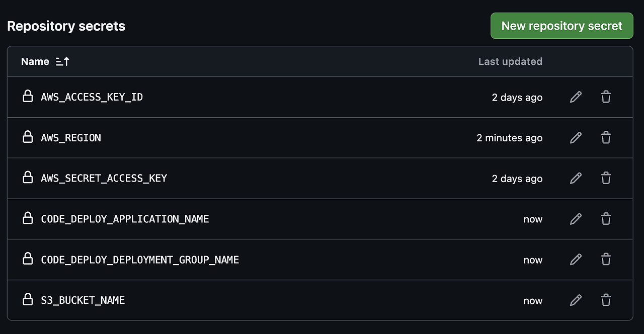The width and height of the screenshot is (644, 334).
Task: Click the lock icon beside AWS_REGION
Action: coord(28,137)
